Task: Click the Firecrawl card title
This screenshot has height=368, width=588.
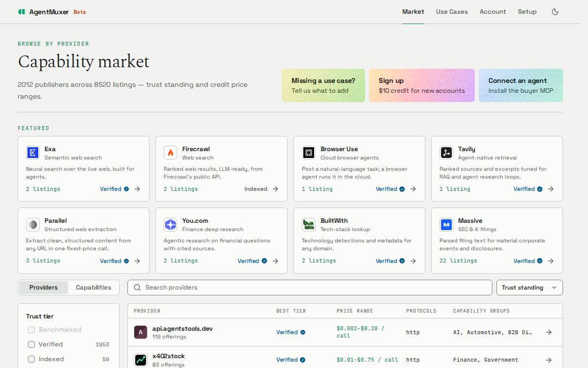Action: click(x=196, y=149)
